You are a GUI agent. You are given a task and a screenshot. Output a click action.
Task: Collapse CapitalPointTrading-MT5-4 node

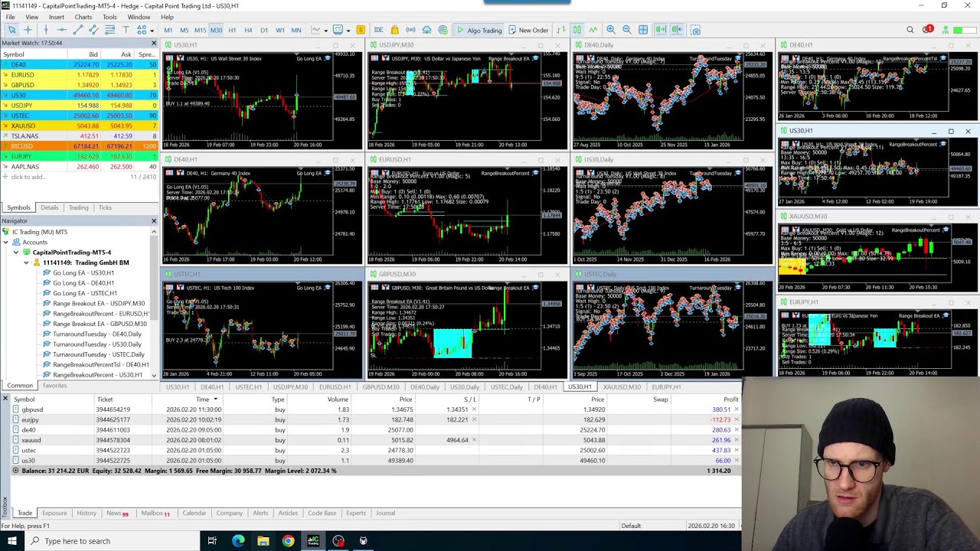pyautogui.click(x=16, y=252)
